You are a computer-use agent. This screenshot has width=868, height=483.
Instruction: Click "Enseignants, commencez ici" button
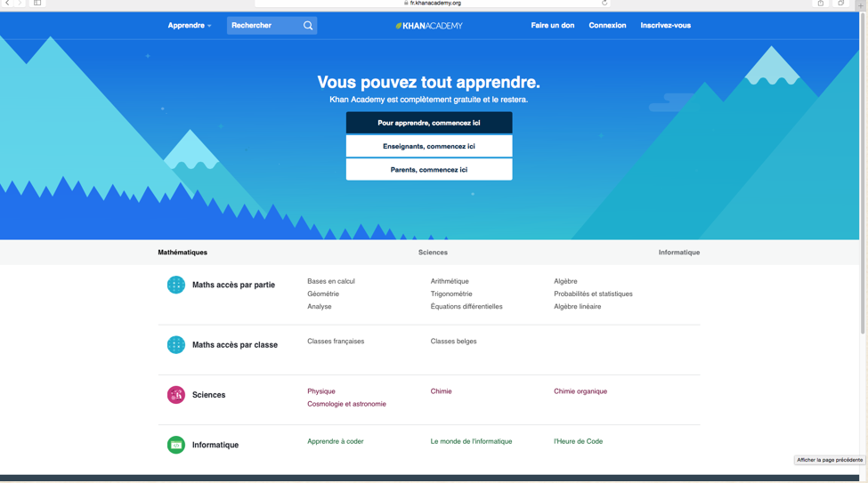click(x=429, y=146)
